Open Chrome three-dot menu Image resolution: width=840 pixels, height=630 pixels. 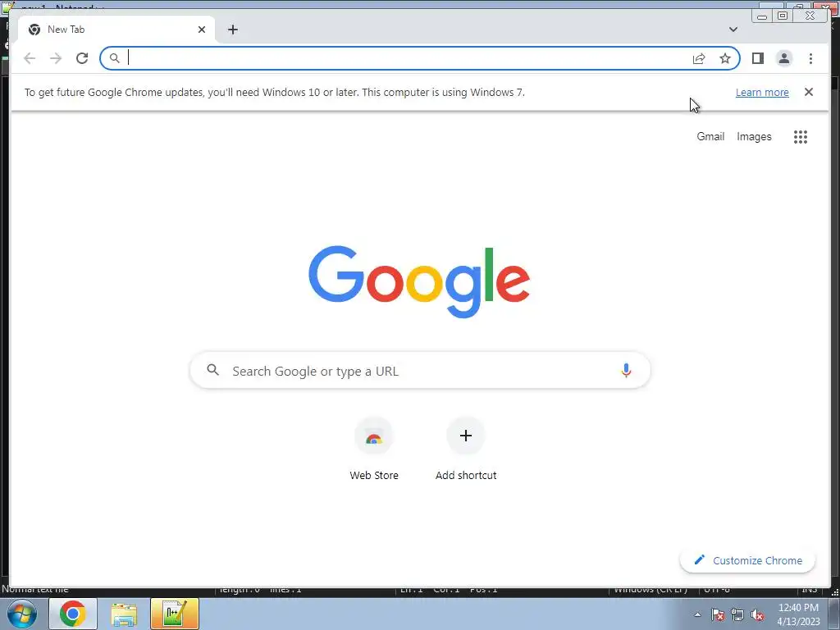click(810, 58)
